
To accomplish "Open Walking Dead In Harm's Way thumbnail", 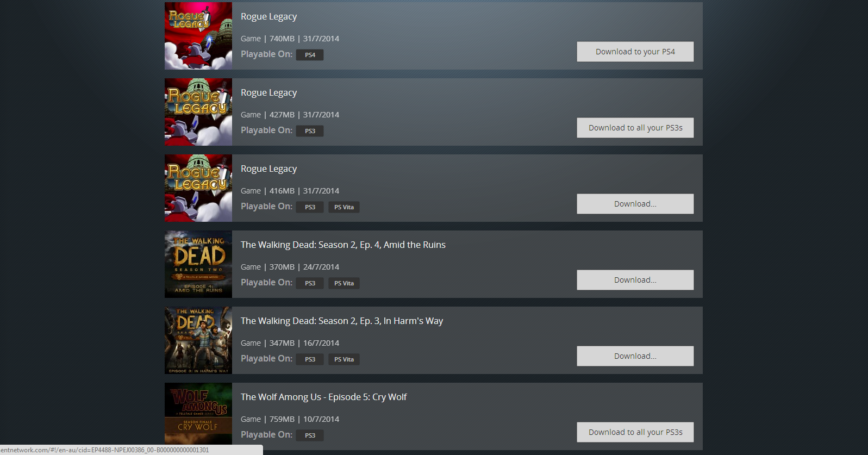I will [198, 340].
